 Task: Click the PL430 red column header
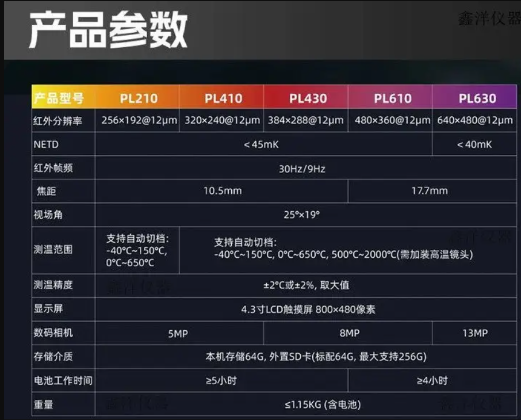(x=308, y=98)
